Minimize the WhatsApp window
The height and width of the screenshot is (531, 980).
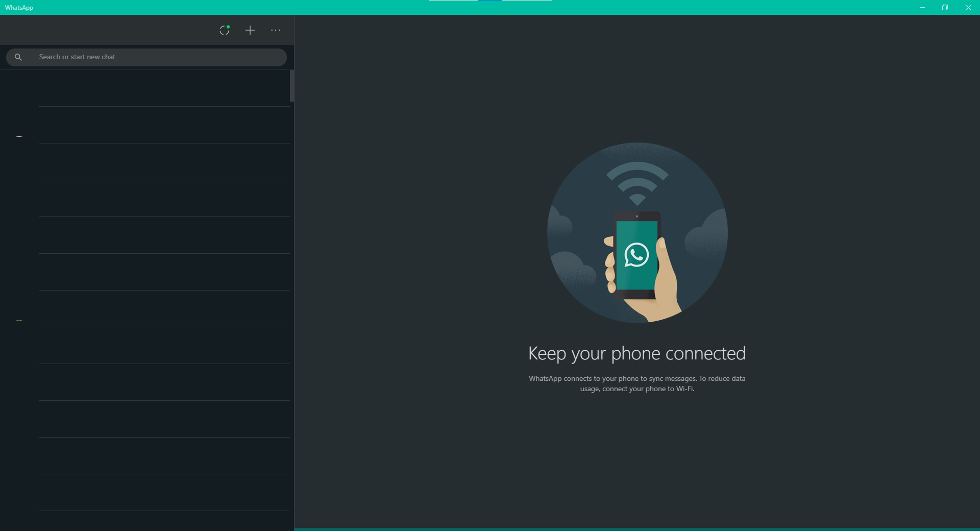[922, 7]
